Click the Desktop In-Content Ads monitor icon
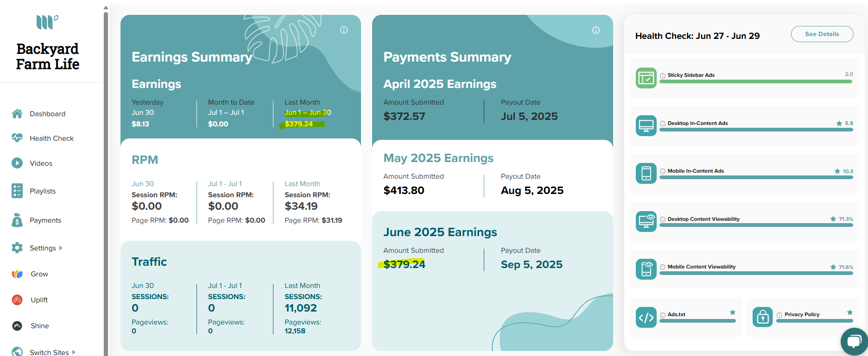This screenshot has height=356, width=868. click(x=646, y=125)
